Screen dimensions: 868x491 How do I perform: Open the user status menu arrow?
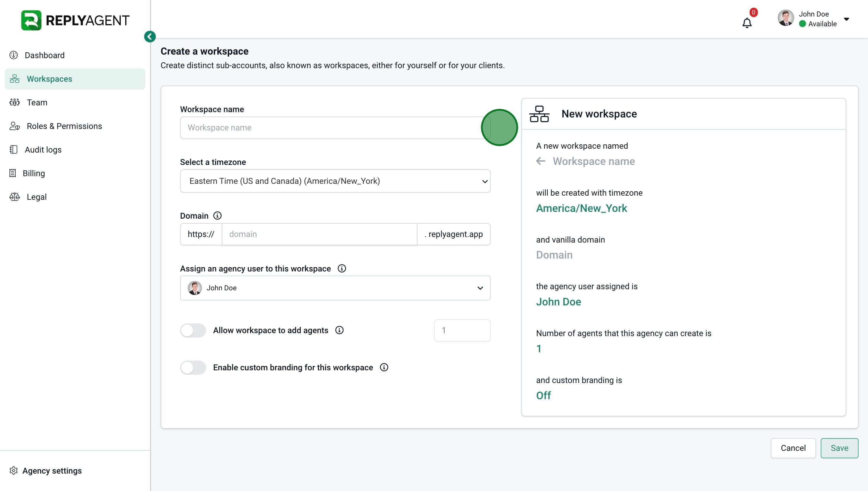846,19
